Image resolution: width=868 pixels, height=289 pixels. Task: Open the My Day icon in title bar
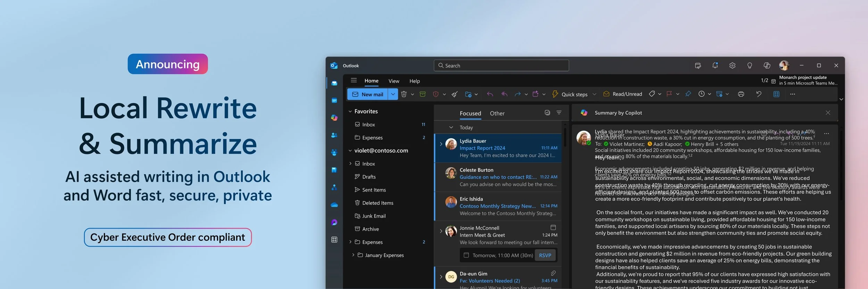pos(698,66)
